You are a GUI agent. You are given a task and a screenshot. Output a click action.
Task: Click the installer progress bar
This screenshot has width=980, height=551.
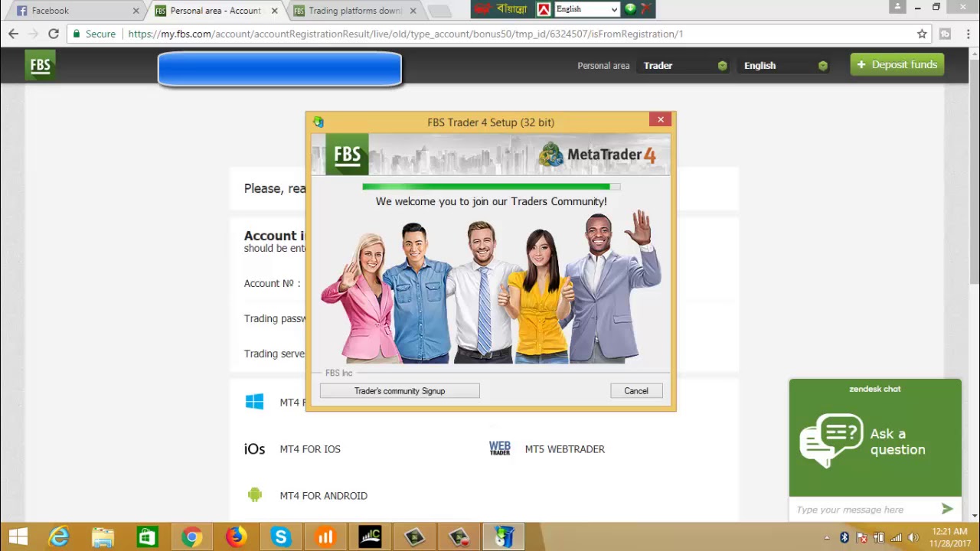[491, 186]
